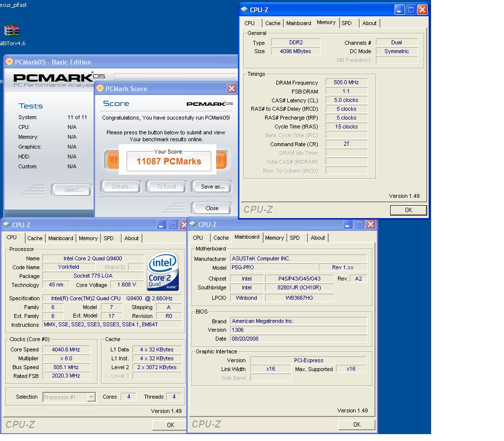Minimize the CPU-Z CPU window
The width and height of the screenshot is (504, 441).
click(162, 224)
